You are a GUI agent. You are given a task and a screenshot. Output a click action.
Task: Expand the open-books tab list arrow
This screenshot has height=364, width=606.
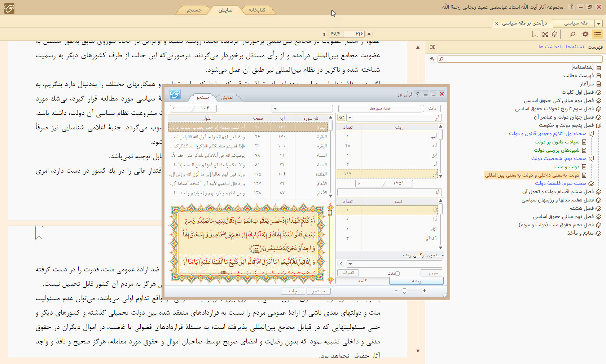point(599,23)
